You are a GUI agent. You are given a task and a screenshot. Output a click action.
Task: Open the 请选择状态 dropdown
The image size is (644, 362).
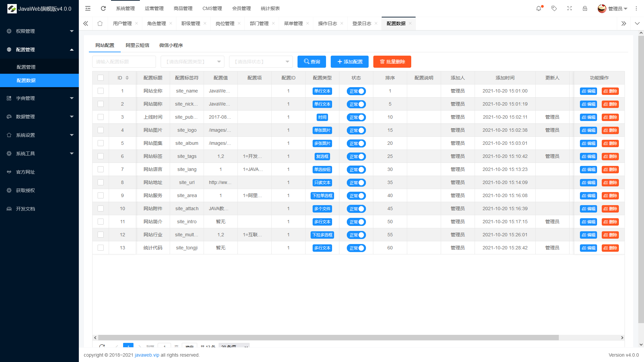tap(261, 62)
